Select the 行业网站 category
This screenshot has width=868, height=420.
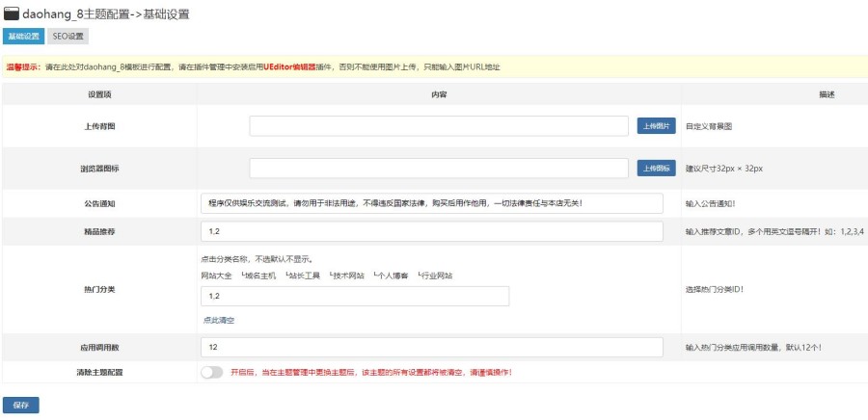click(435, 276)
